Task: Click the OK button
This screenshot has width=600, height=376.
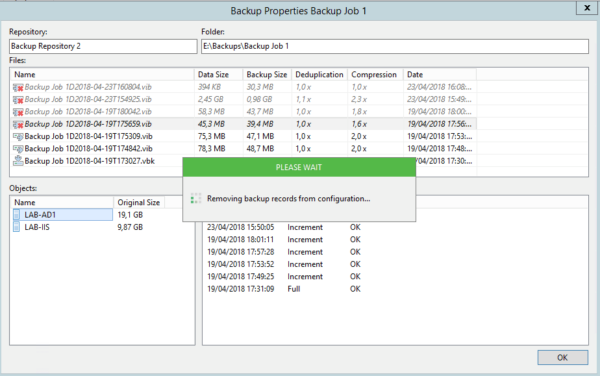Action: click(x=562, y=357)
